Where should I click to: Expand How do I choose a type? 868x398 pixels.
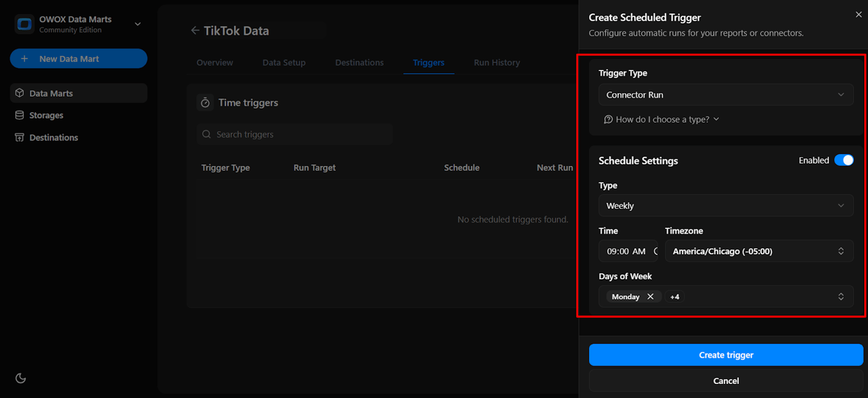[x=661, y=119]
